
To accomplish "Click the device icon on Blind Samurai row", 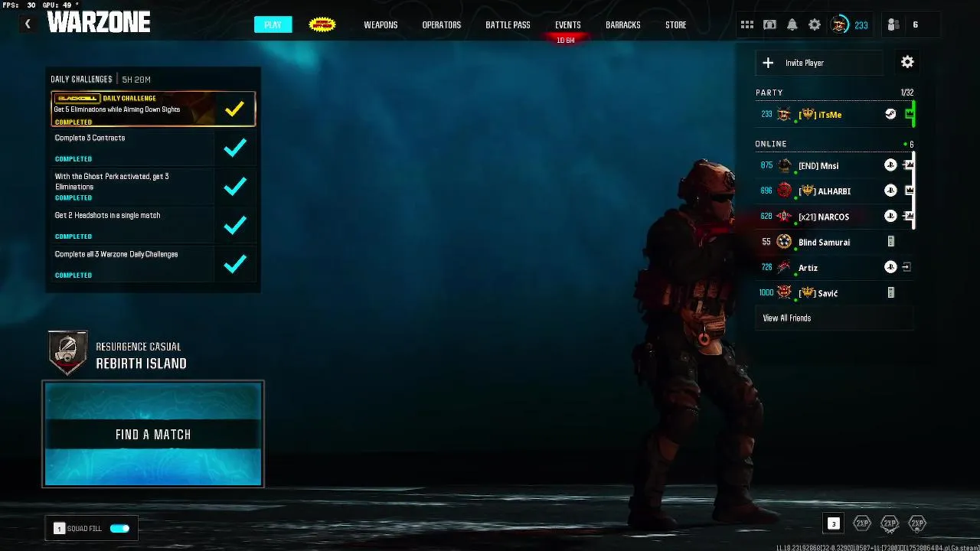I will 890,242.
